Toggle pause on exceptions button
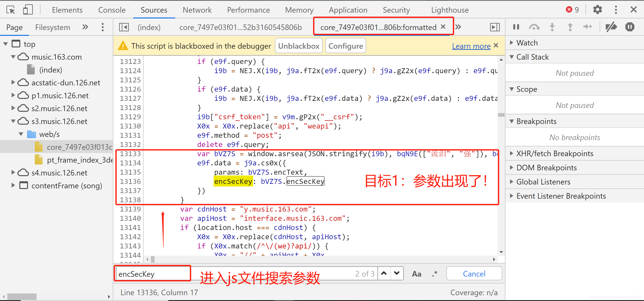This screenshot has width=644, height=301. click(629, 27)
